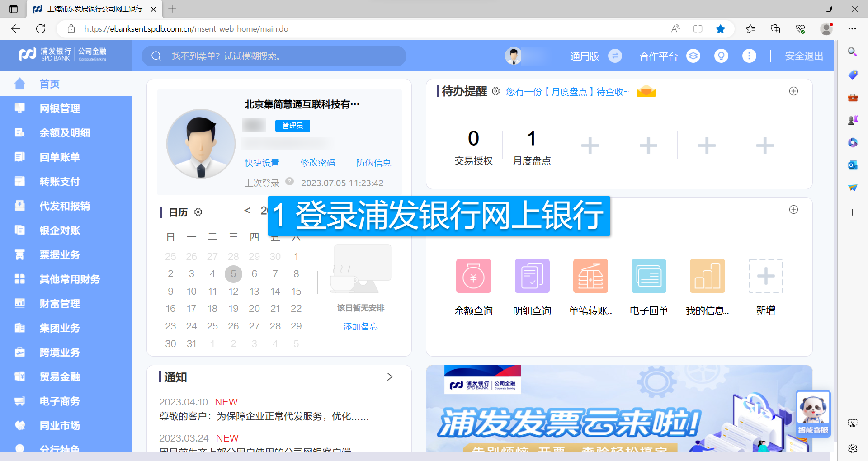Open 电子商务 in the sidebar
Viewport: 868px width, 461px height.
[66, 401]
